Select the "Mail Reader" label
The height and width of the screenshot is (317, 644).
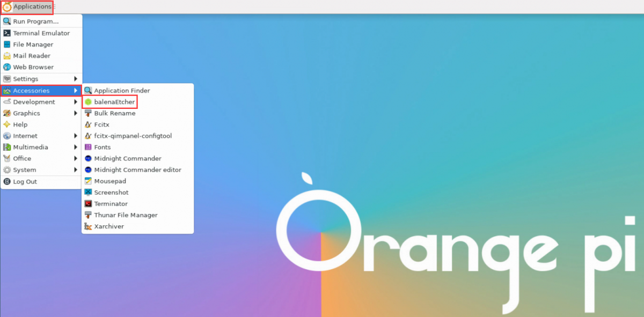tap(32, 56)
